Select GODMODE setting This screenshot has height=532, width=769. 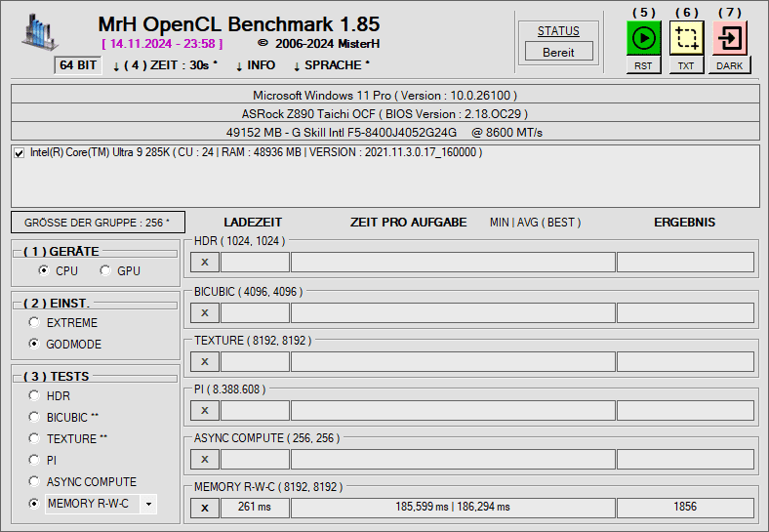[34, 344]
